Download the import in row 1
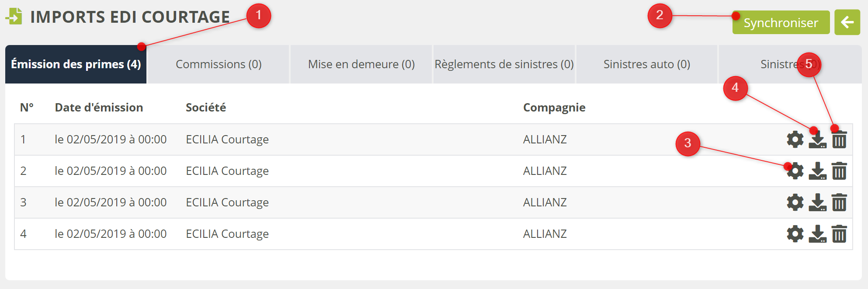The height and width of the screenshot is (289, 868). (x=817, y=139)
